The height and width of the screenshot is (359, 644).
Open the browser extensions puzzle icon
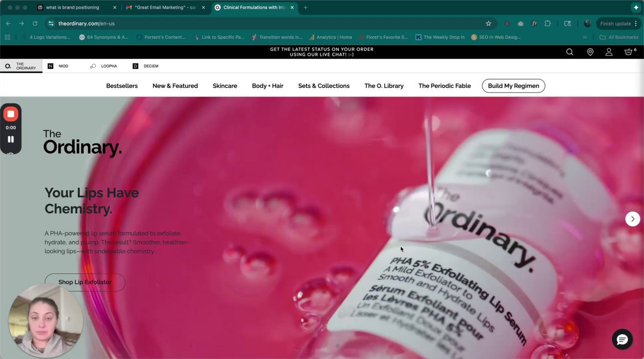(548, 23)
